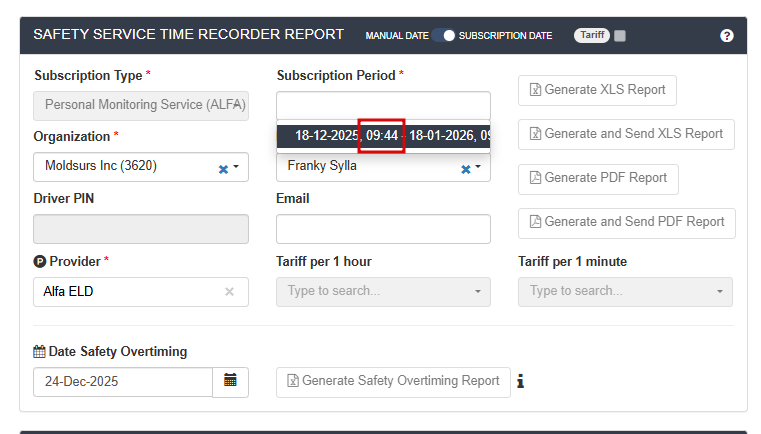
Task: Click the Provider P circle icon
Action: pos(39,262)
